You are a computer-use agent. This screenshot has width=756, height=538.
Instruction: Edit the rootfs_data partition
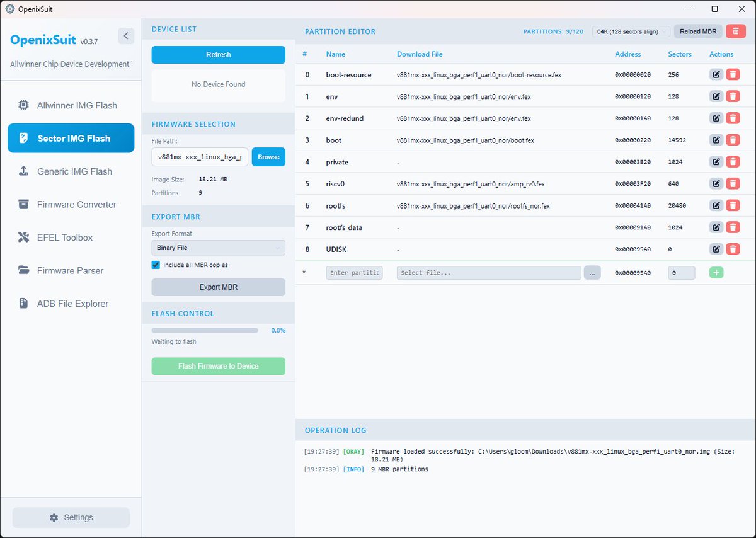[x=716, y=227]
